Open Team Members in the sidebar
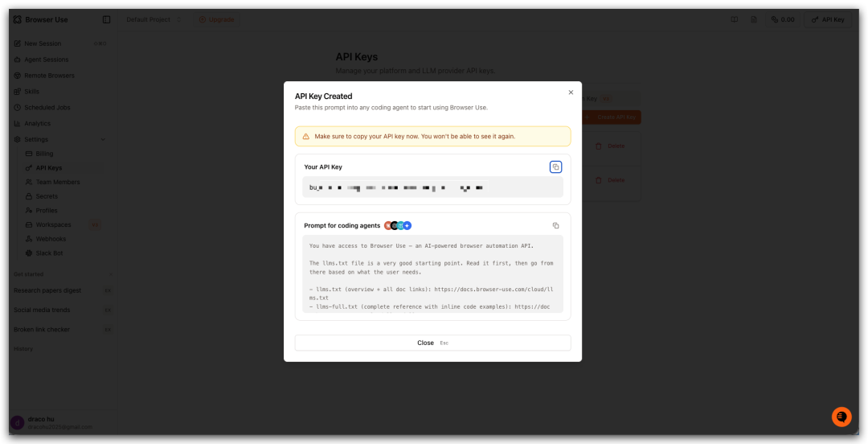Viewport: 868px width, 444px height. pyautogui.click(x=57, y=183)
